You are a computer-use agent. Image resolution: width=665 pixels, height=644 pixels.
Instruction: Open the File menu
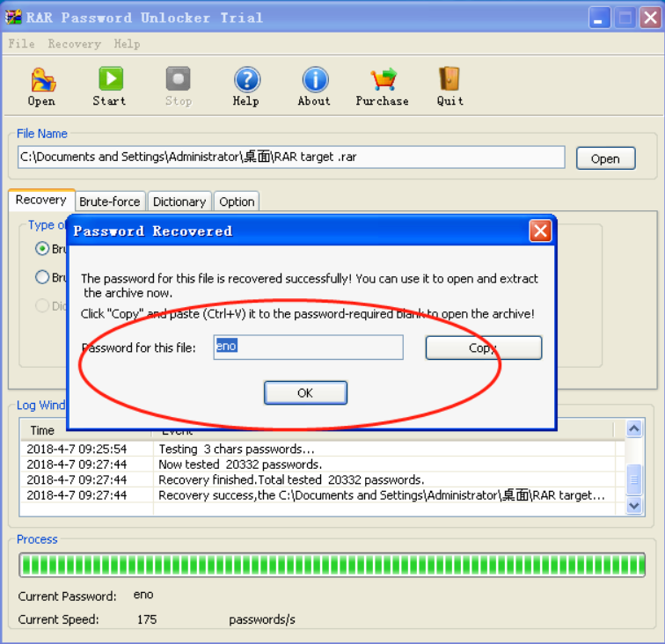click(21, 44)
